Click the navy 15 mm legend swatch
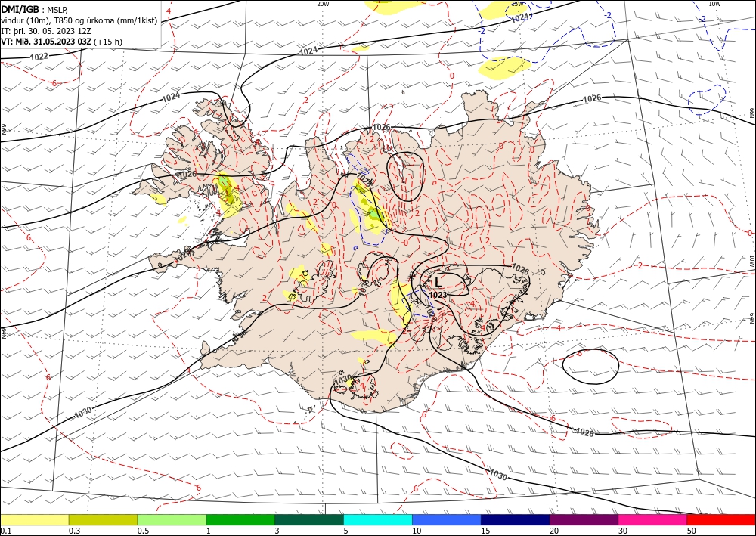This screenshot has width=756, height=536. (x=516, y=519)
